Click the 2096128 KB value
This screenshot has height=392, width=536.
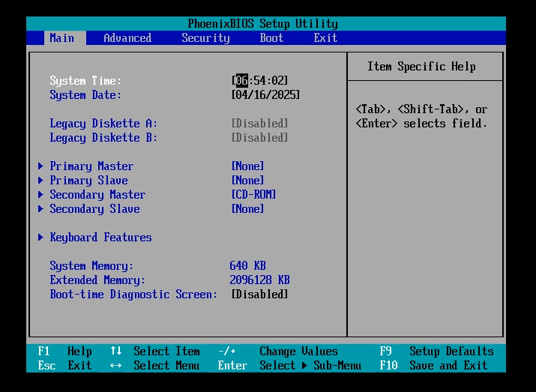[260, 280]
